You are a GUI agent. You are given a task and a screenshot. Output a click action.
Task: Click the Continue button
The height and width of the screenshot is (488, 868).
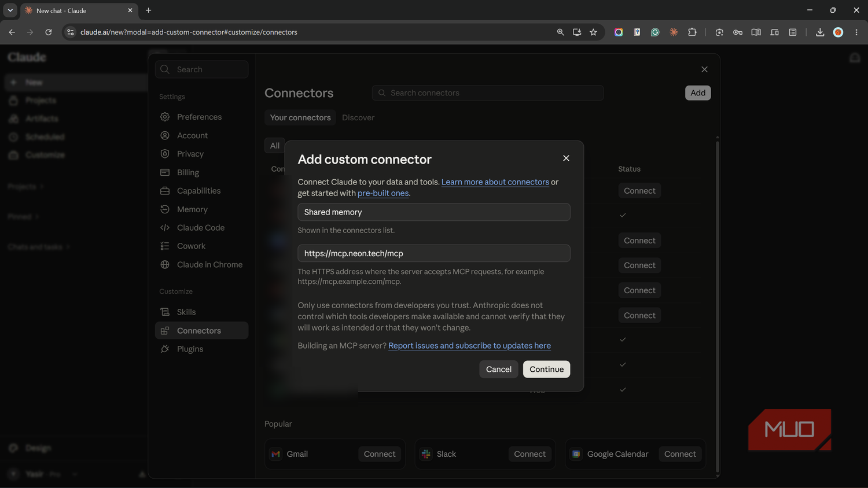click(546, 369)
